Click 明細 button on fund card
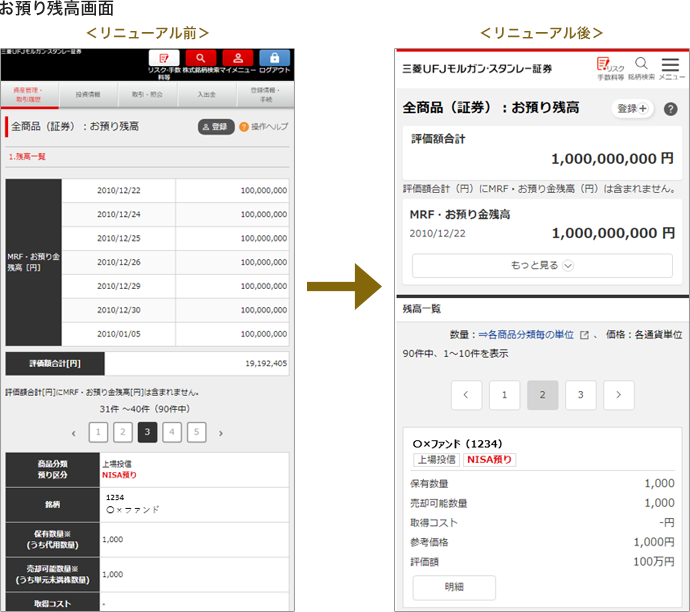Screen dimensions: 690x612 (x=454, y=587)
